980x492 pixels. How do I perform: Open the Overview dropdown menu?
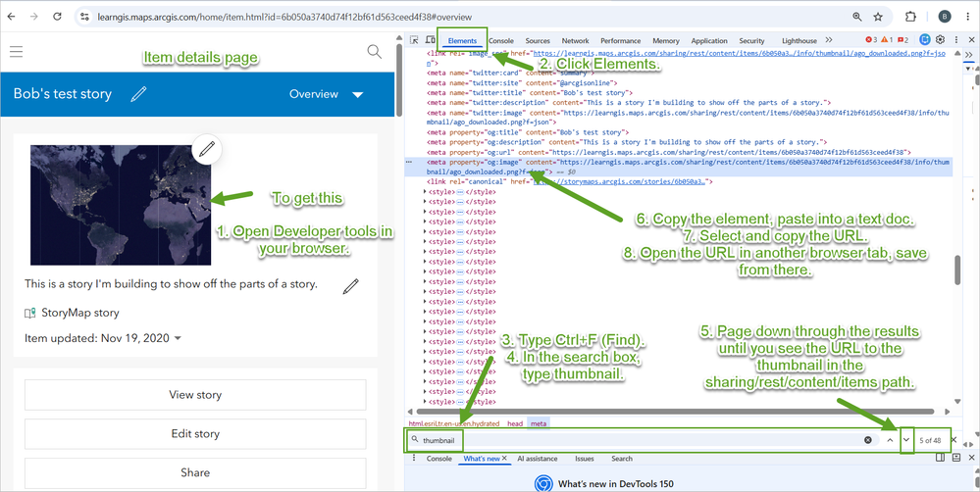327,94
